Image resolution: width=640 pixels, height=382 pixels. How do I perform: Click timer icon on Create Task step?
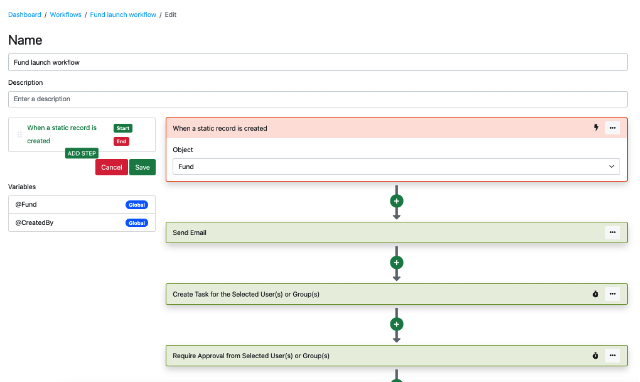click(596, 294)
